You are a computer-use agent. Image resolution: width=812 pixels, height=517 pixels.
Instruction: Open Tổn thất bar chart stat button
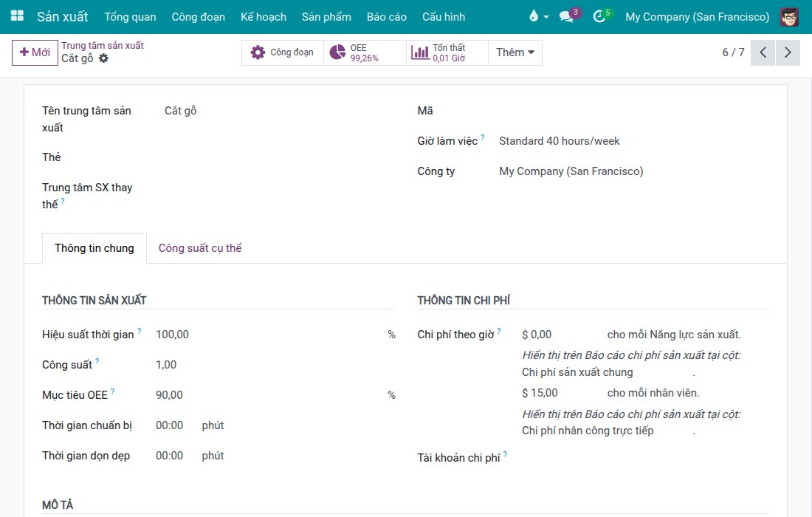447,52
